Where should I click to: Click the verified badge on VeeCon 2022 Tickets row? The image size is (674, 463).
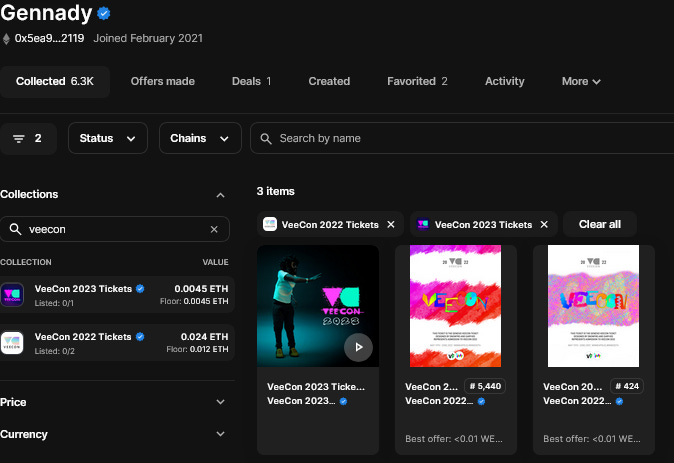tap(140, 337)
